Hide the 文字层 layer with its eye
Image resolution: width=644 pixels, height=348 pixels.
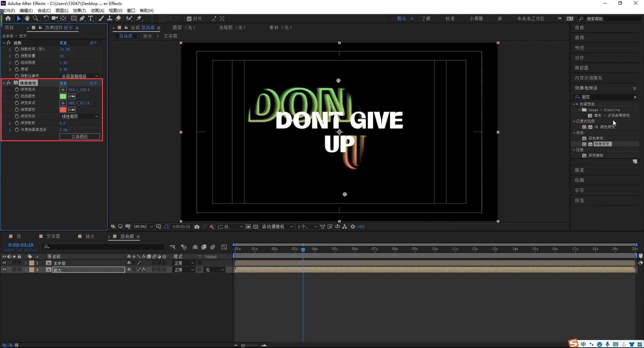4,263
